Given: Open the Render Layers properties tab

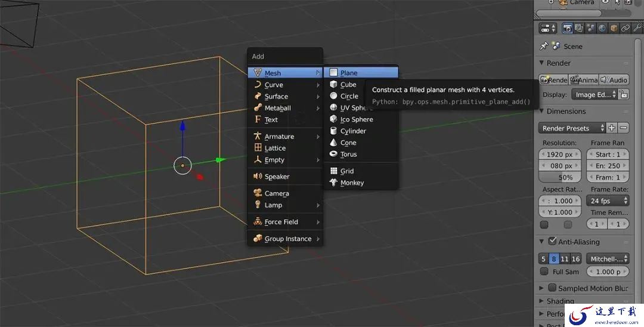Looking at the screenshot, I should tap(579, 29).
